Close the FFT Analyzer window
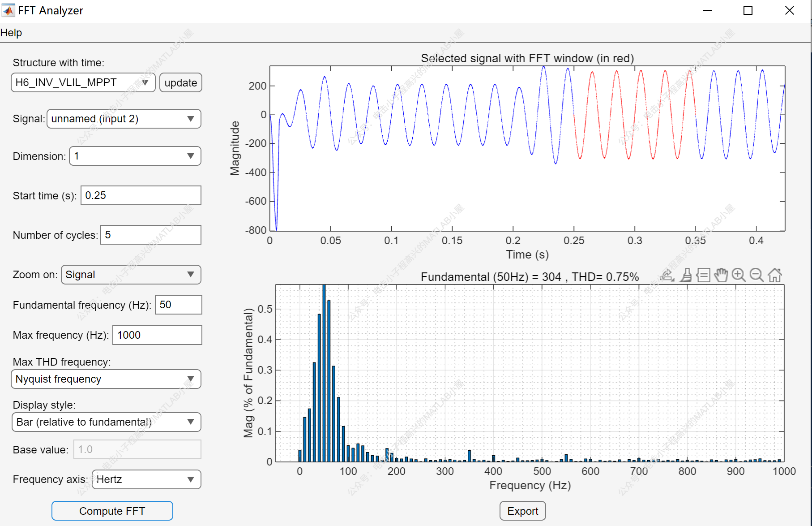Image resolution: width=812 pixels, height=526 pixels. [790, 10]
